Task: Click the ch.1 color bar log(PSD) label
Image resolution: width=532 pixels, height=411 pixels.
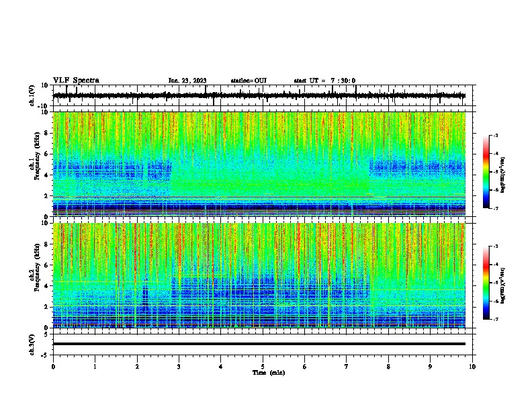Action: coord(503,175)
